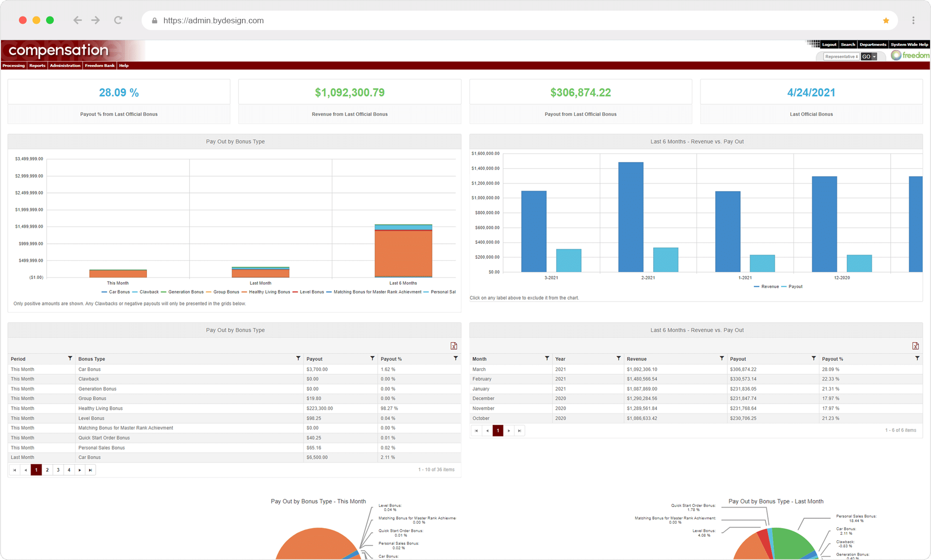Go to previous page of revenue grid
The width and height of the screenshot is (931, 560).
coord(487,431)
